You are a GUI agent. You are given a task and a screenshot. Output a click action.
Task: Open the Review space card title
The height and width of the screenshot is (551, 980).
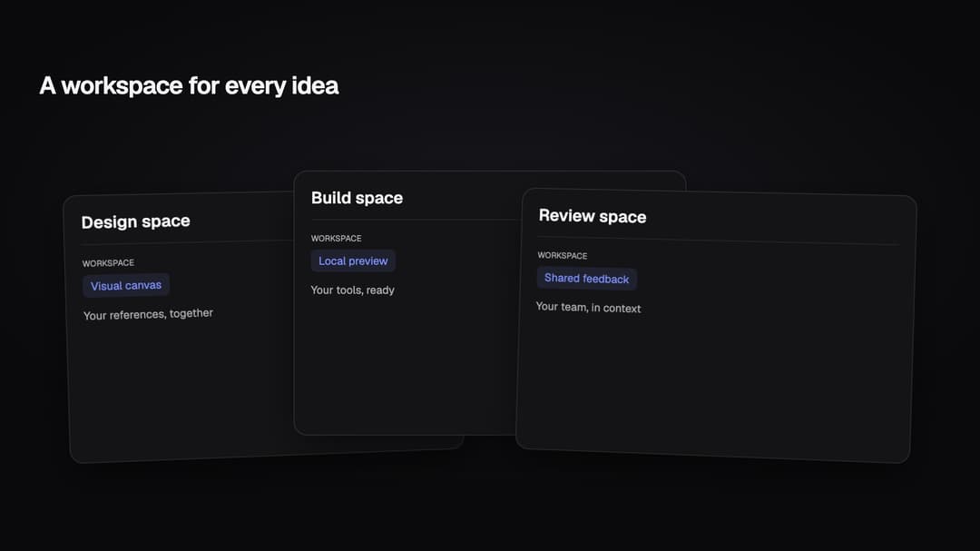pos(593,216)
